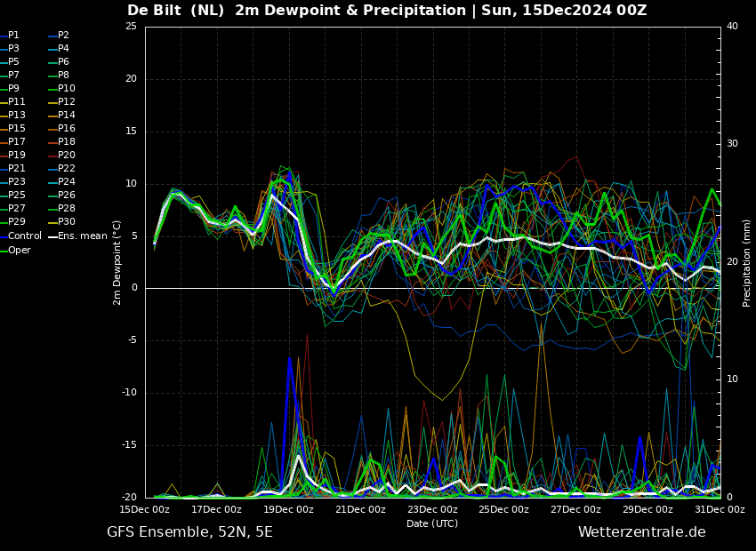Select the Oper legend label
This screenshot has width=756, height=551.
tap(20, 250)
